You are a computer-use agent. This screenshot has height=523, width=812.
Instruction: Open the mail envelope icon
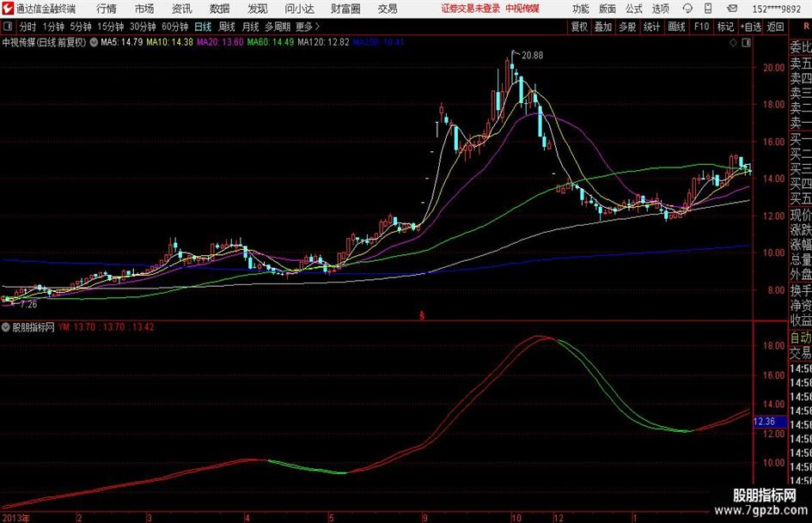click(732, 9)
